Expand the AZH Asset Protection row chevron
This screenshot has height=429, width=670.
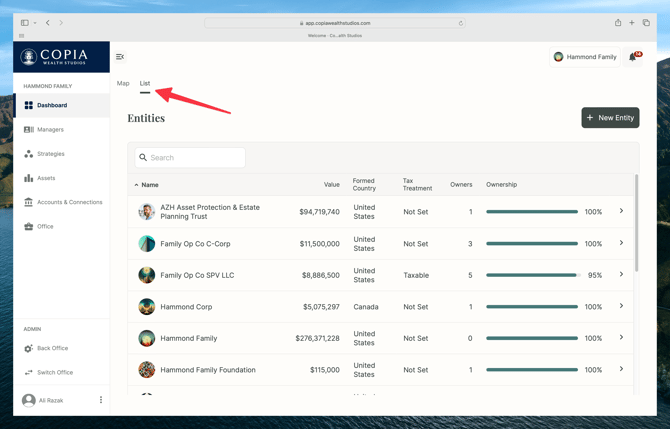[x=621, y=211]
